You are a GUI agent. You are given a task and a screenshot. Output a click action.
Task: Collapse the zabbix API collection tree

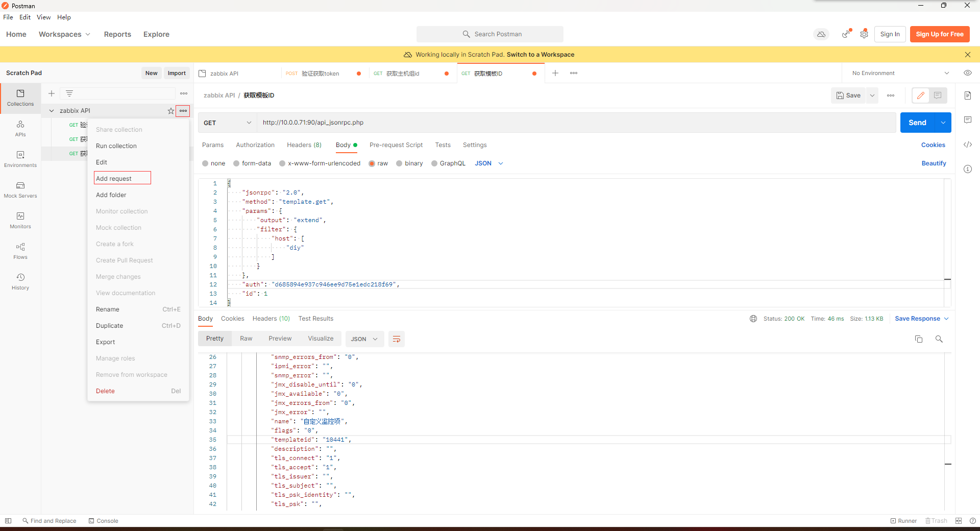[52, 111]
